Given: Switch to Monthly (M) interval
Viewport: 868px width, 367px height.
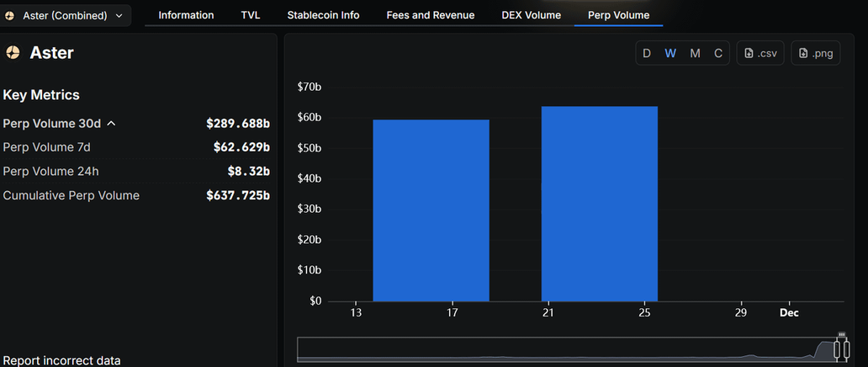Looking at the screenshot, I should point(695,53).
